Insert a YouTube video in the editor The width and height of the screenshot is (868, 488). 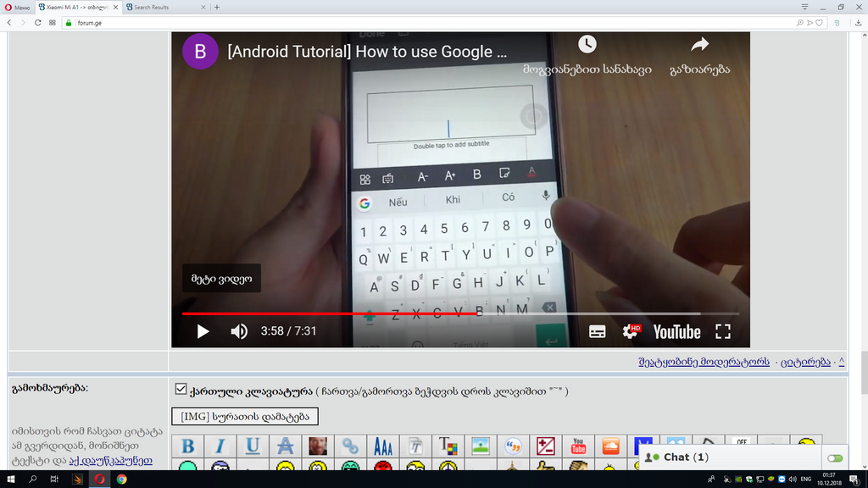coord(578,446)
